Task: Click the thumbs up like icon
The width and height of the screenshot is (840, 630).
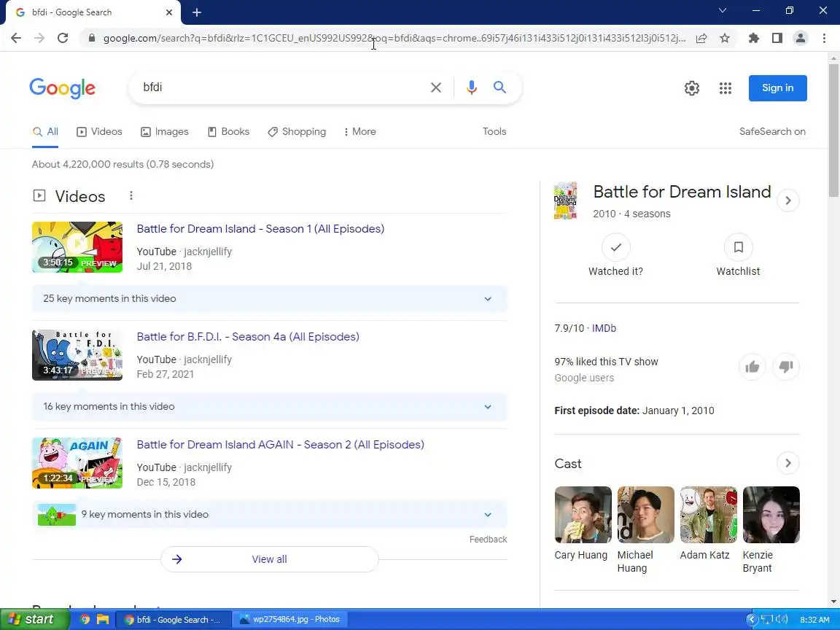Action: [752, 367]
